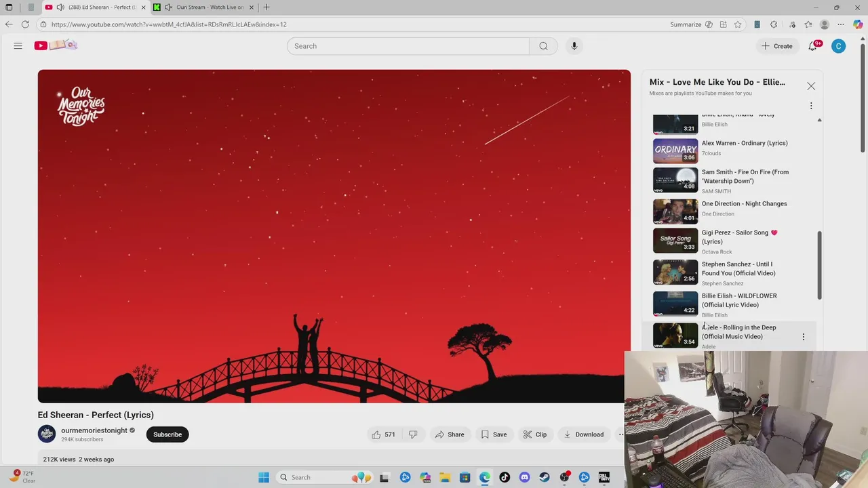Subscribe to ourmemoriestonight
The image size is (868, 488).
(167, 434)
